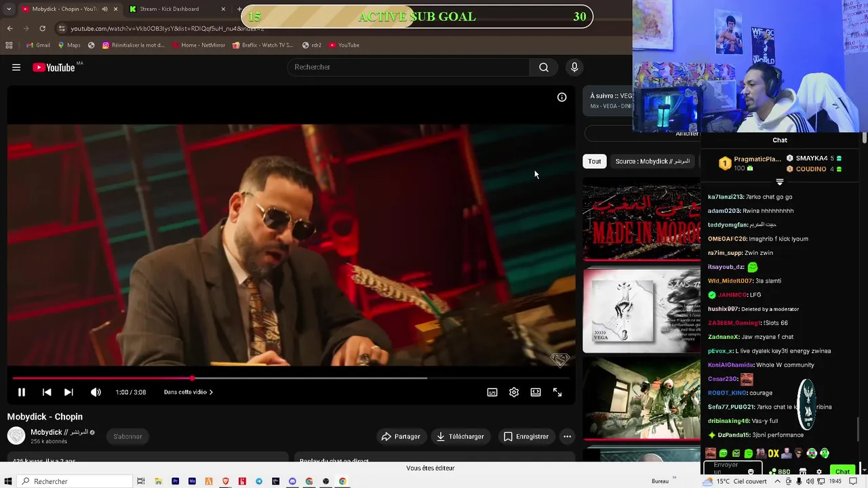The height and width of the screenshot is (488, 868).
Task: Open the Home - NetMirror bookmark
Action: coord(199,45)
